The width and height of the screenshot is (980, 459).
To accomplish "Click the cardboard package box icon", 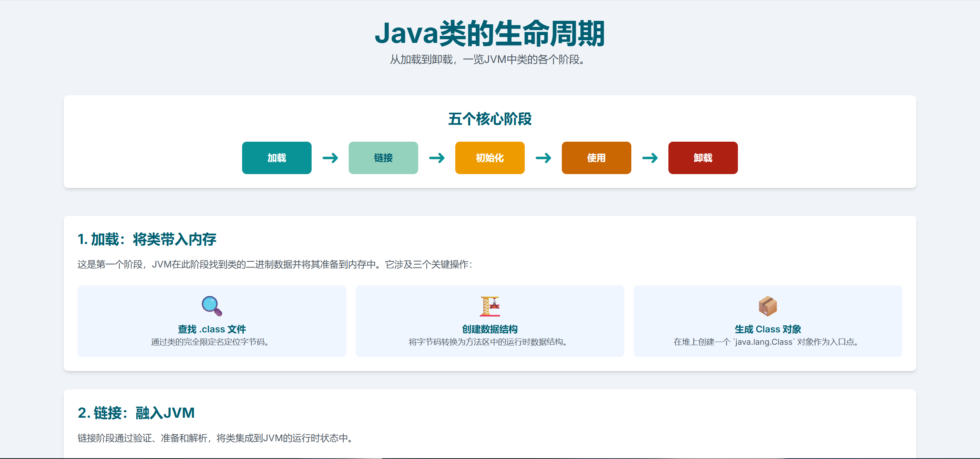I will (x=768, y=306).
